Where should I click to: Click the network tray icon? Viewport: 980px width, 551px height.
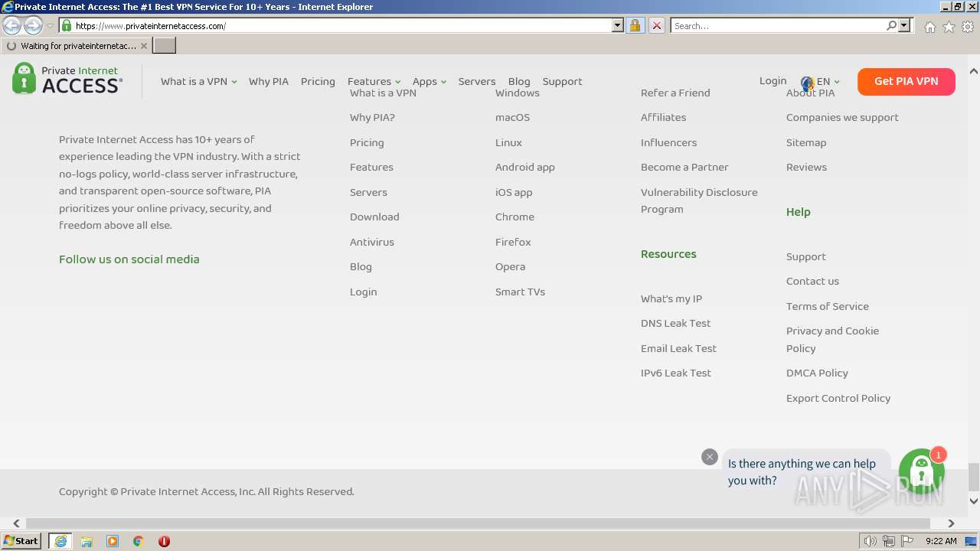pos(889,541)
